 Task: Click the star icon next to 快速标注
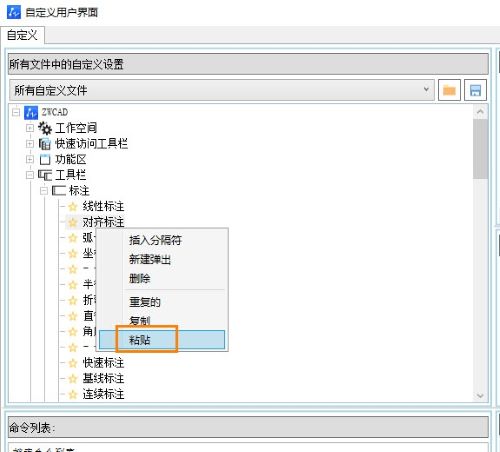click(73, 363)
